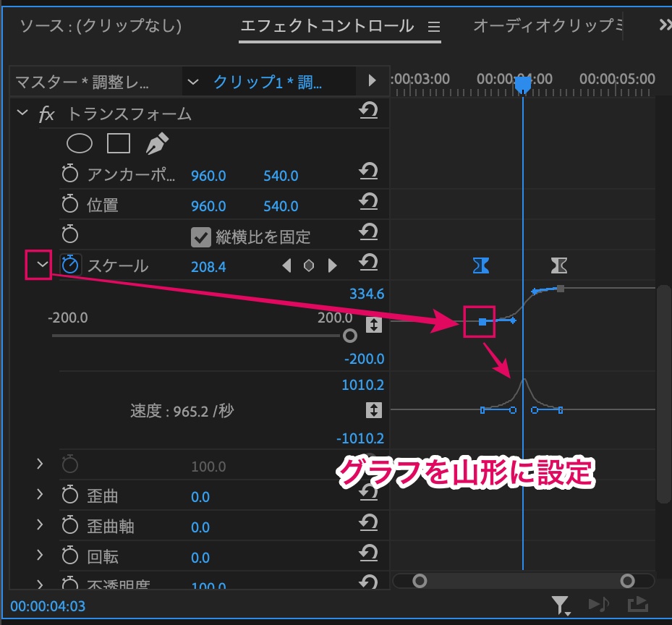Reset the 位置 parameter
This screenshot has height=625, width=672.
pos(369,202)
